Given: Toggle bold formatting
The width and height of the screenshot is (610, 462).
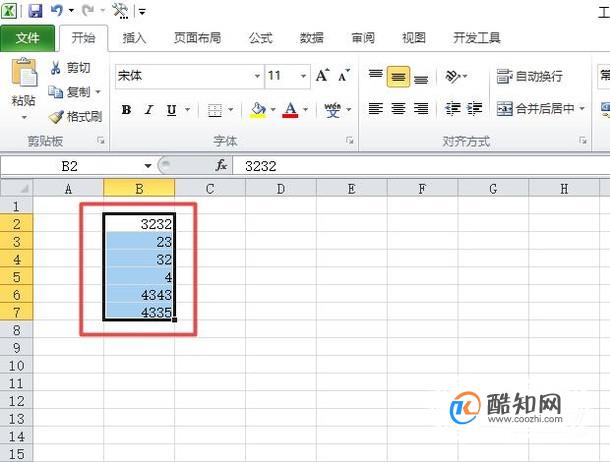Looking at the screenshot, I should [x=126, y=110].
